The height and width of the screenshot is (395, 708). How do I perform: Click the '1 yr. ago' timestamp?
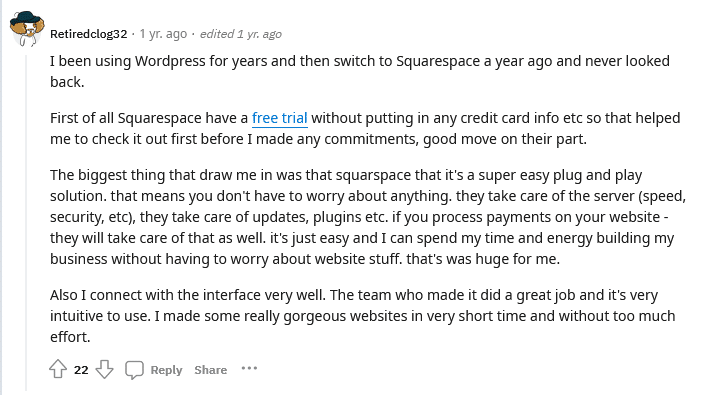(163, 34)
